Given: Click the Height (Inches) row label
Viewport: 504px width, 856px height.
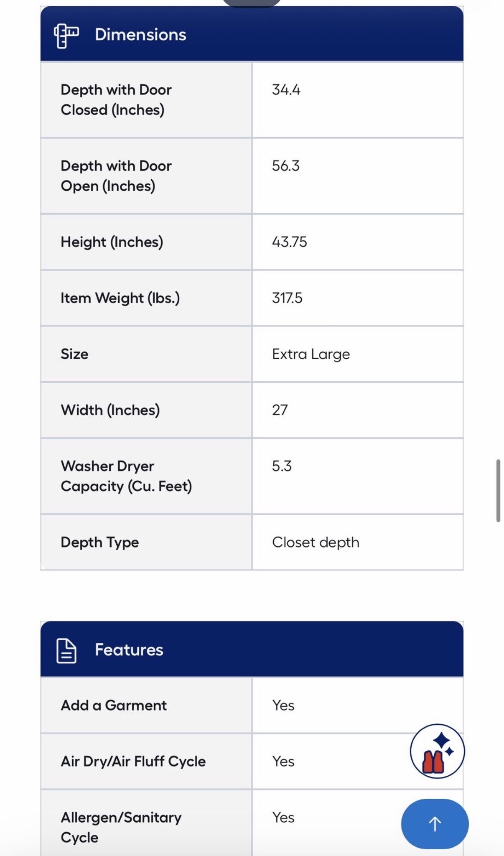Looking at the screenshot, I should [112, 242].
